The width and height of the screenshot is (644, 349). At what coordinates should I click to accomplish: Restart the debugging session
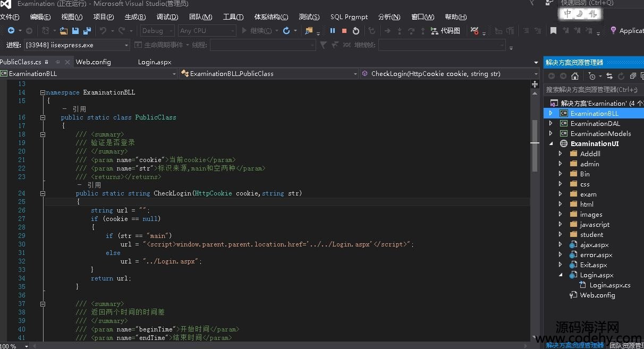pyautogui.click(x=356, y=31)
